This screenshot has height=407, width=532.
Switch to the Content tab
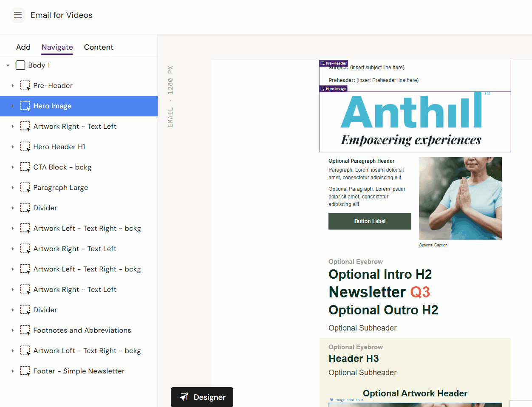point(99,47)
